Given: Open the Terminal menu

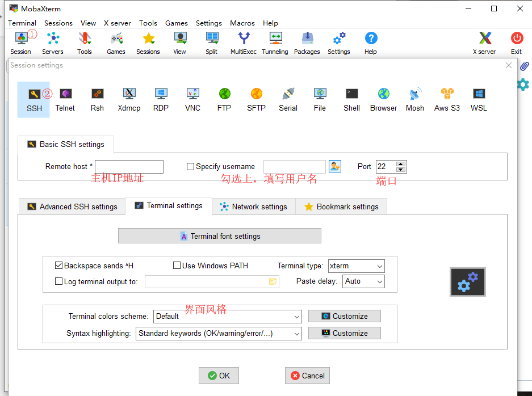Looking at the screenshot, I should pos(22,23).
